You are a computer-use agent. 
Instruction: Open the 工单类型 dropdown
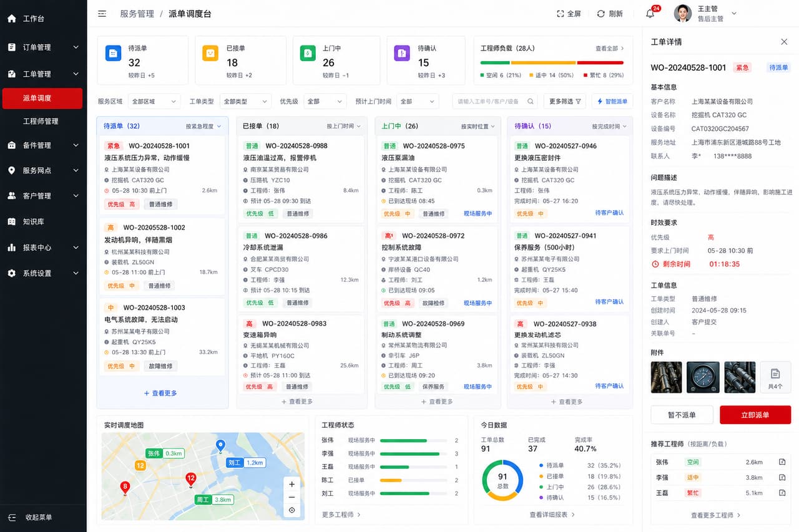(x=245, y=101)
